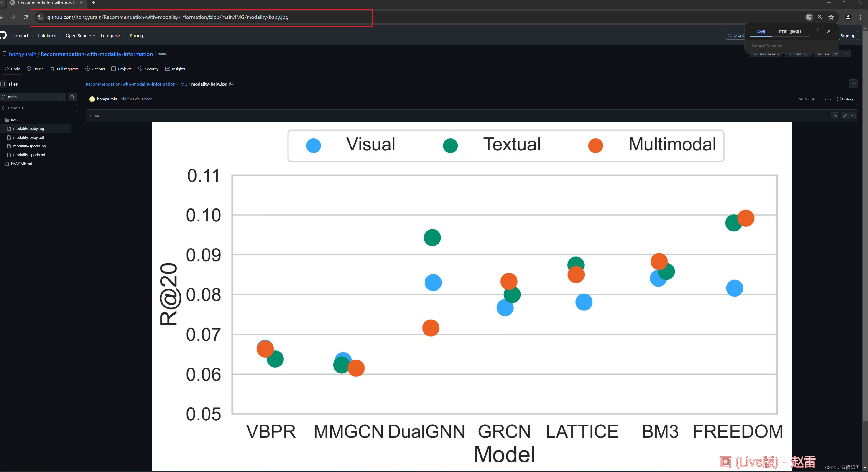Open modality-sports.jpg in file tree
Image resolution: width=868 pixels, height=472 pixels.
point(30,146)
